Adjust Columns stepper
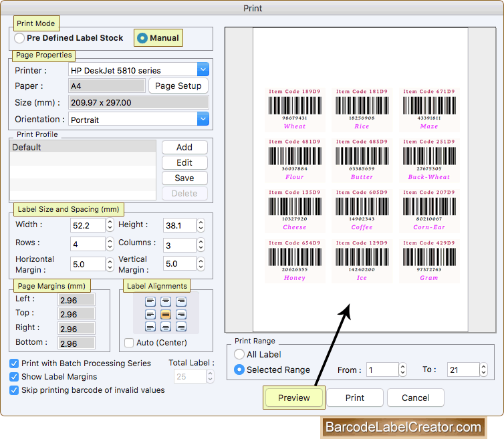 (x=201, y=245)
